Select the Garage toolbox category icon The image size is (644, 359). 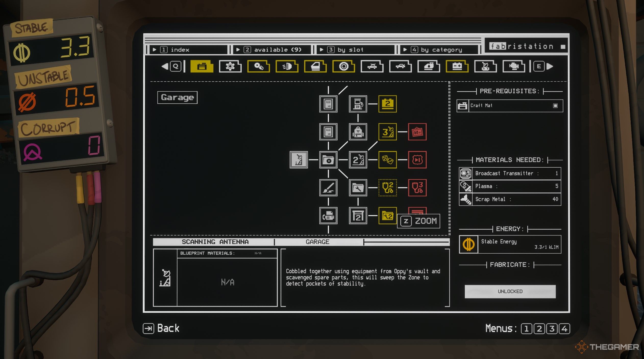pos(202,66)
